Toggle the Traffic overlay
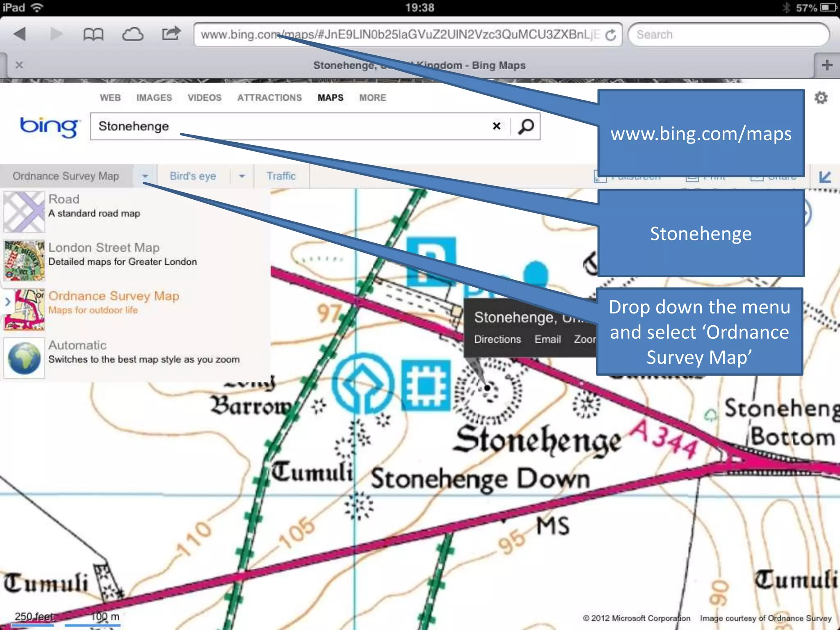Screen dimensions: 840x630 [x=281, y=176]
